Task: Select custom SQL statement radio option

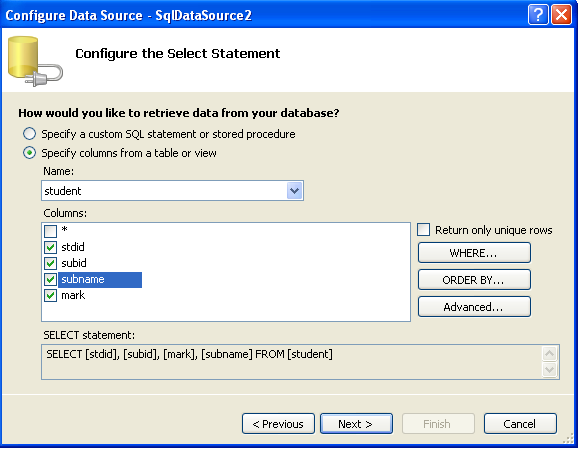Action: [x=30, y=134]
